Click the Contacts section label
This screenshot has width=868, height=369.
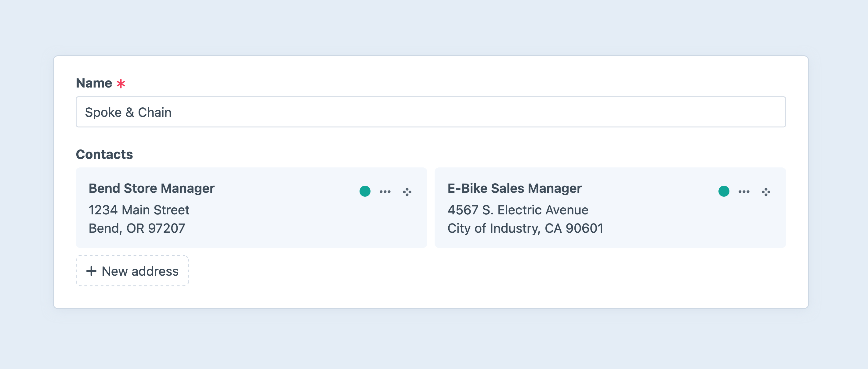pos(104,154)
